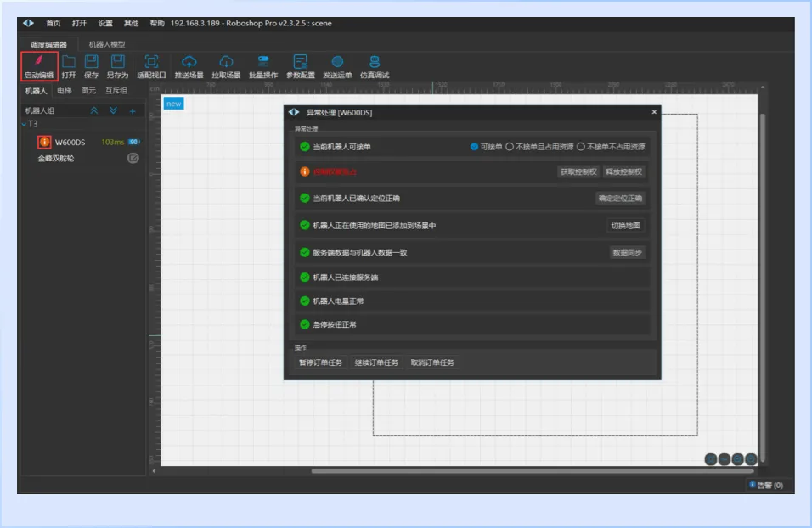The image size is (812, 528).
Task: Click the 获取控制权 button
Action: [578, 171]
